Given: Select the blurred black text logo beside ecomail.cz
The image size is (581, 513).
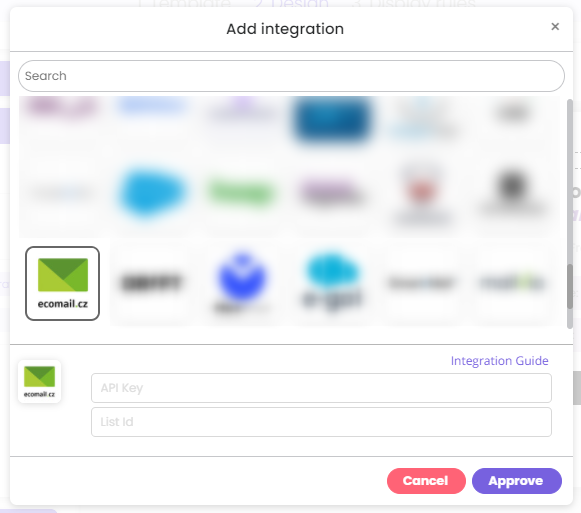Looking at the screenshot, I should [x=152, y=283].
